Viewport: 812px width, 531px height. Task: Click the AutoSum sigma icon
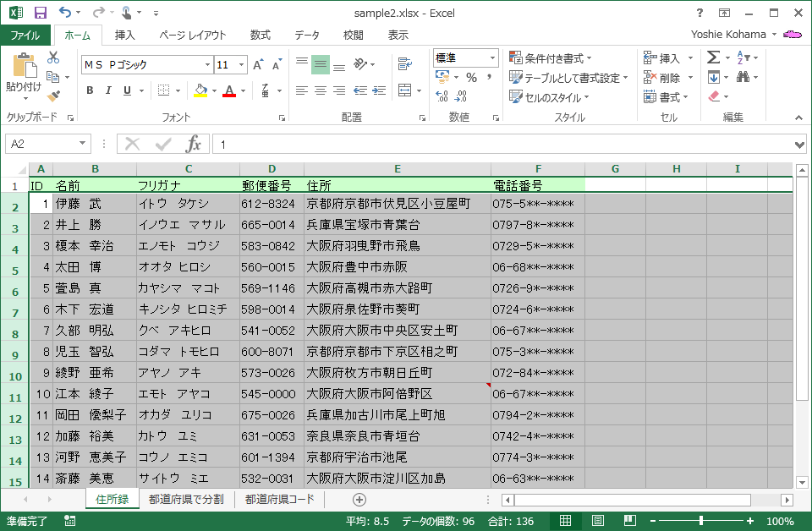click(x=714, y=57)
